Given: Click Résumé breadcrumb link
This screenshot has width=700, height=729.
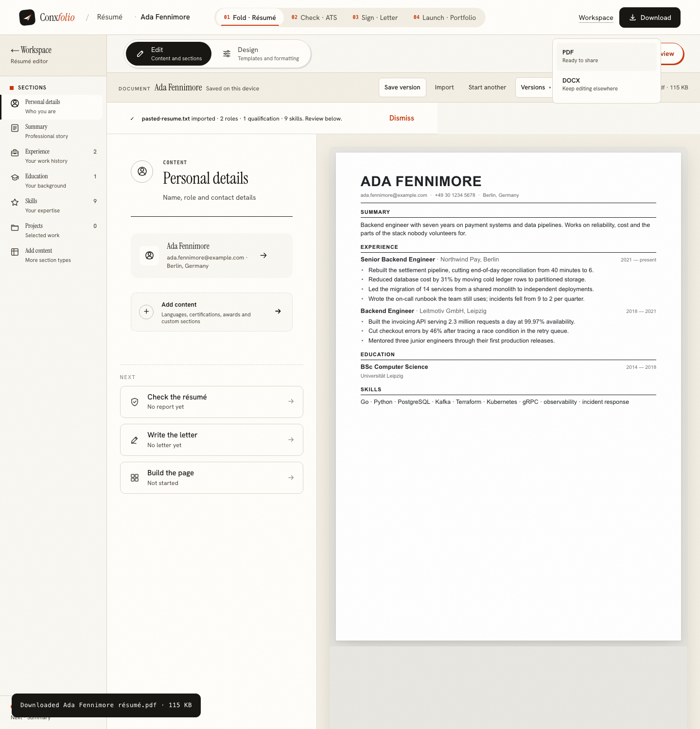Looking at the screenshot, I should pyautogui.click(x=110, y=17).
